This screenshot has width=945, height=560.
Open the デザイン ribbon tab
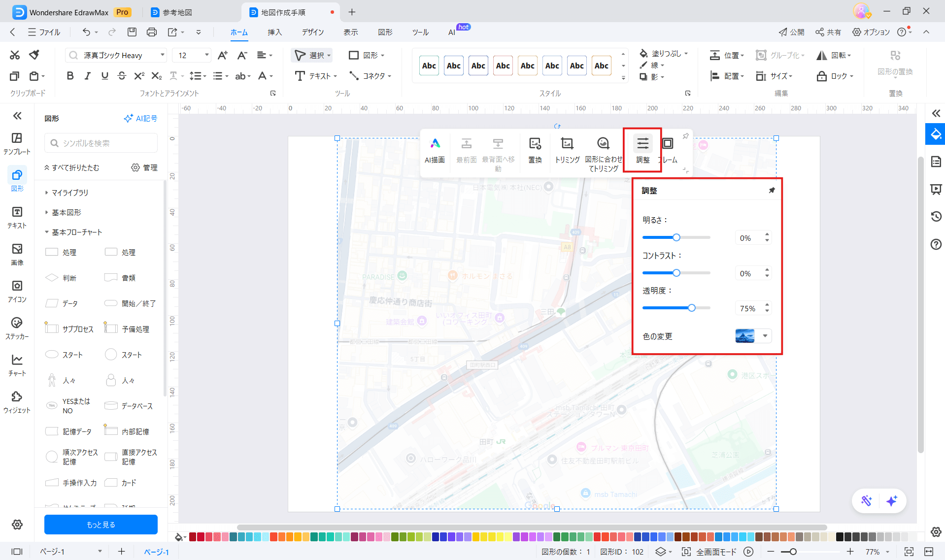[313, 32]
